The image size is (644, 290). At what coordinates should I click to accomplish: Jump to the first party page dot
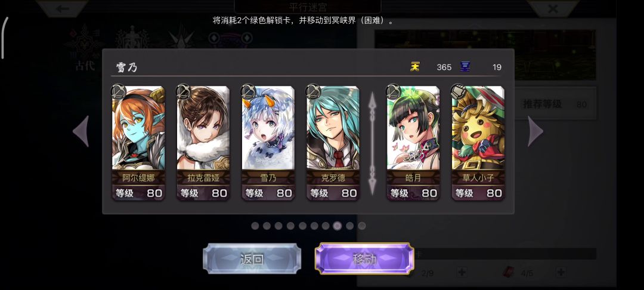(255, 226)
